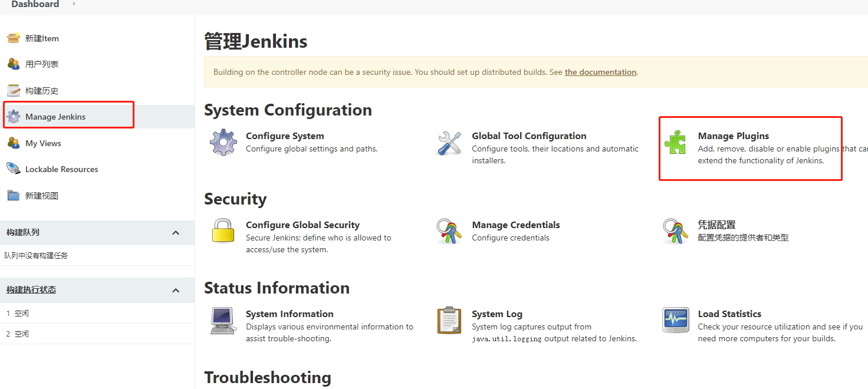Click 'Configure global settings and paths.' description
868x389 pixels.
click(311, 149)
